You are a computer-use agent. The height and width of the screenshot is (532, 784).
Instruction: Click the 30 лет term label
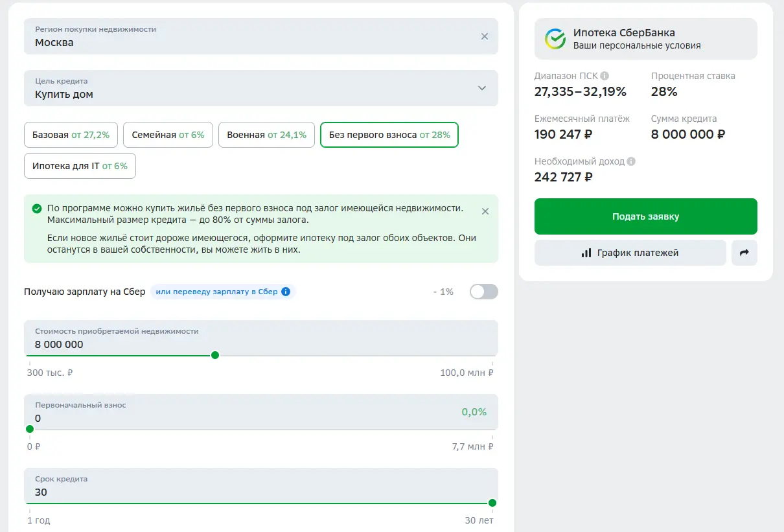479,520
